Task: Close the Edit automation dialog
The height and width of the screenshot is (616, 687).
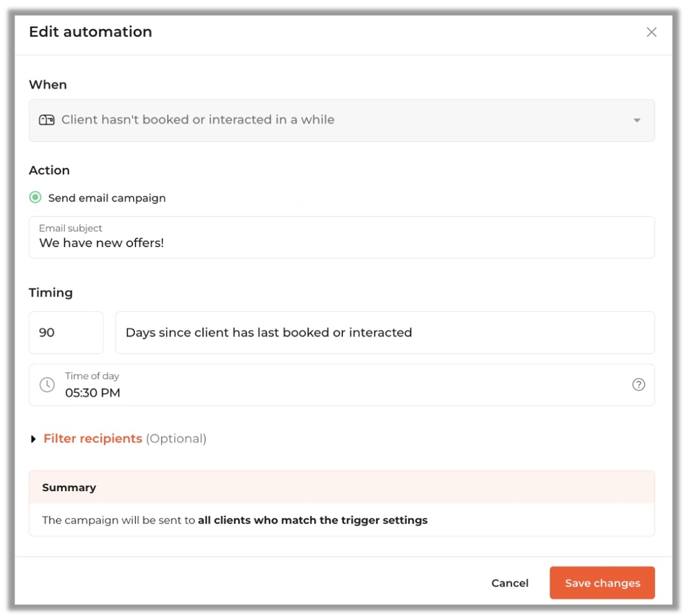Action: [651, 32]
